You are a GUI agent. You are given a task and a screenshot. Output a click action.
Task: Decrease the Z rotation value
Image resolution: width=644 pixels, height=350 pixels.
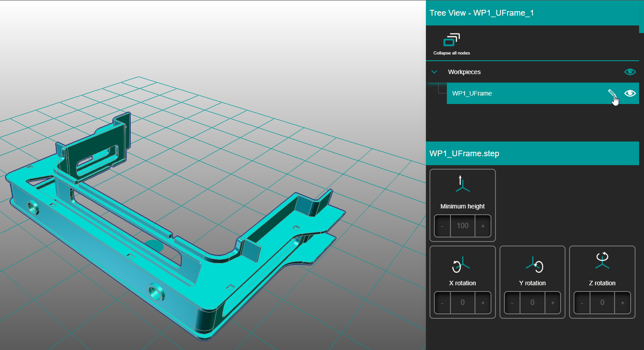click(582, 303)
